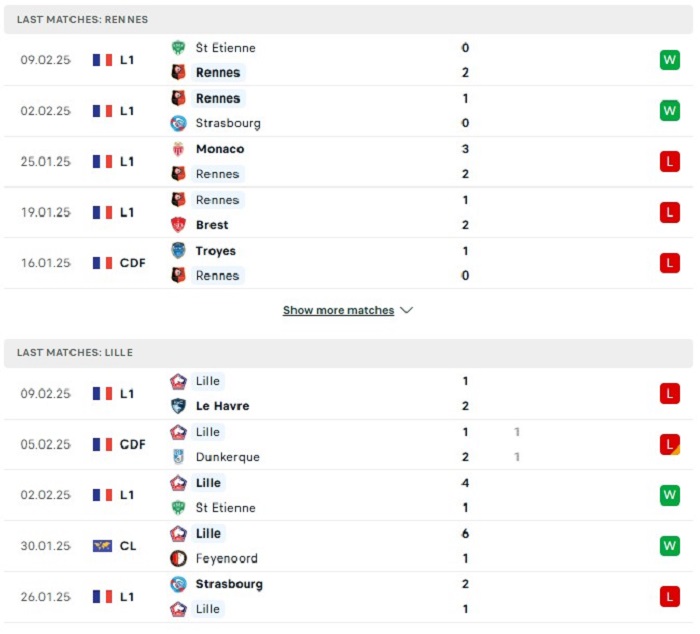Click Strasbourg team name in 26.01.25 match
The height and width of the screenshot is (634, 700).
[x=229, y=584]
